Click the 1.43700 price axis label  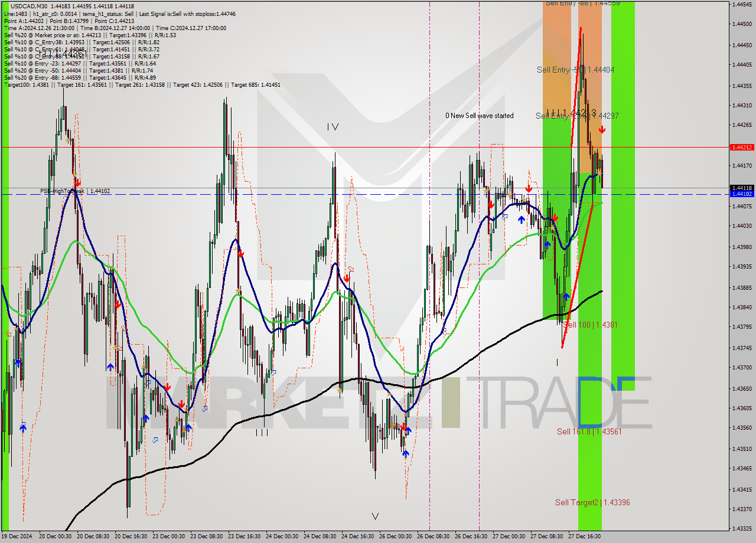click(742, 368)
